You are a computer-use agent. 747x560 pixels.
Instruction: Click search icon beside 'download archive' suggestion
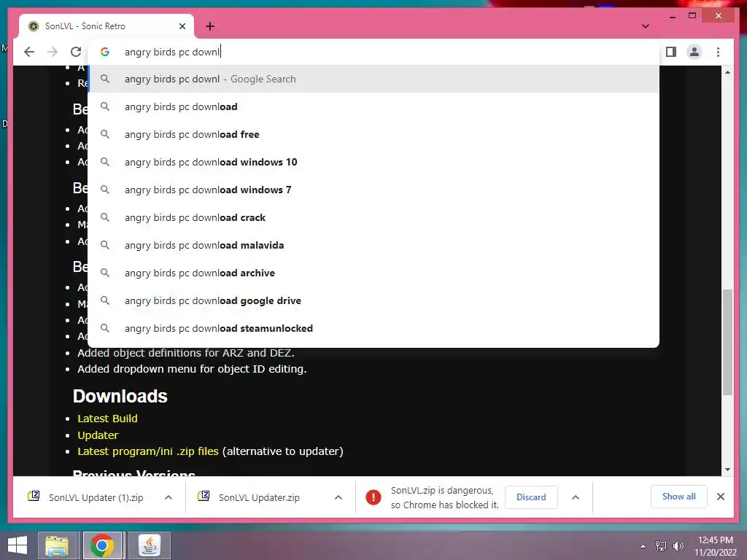(105, 273)
